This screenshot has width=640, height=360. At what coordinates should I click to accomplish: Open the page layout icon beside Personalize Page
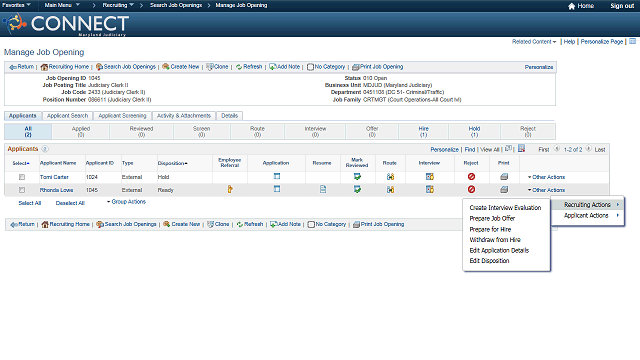click(632, 41)
